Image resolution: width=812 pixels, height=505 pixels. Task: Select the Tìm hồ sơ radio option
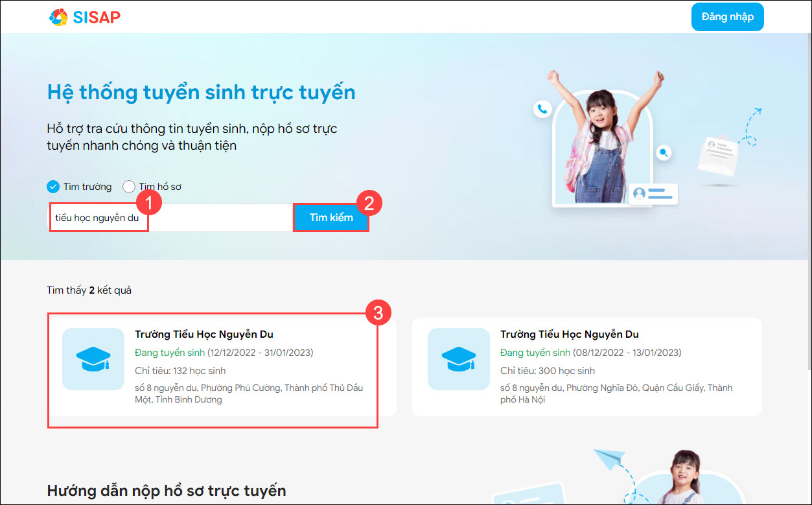click(x=152, y=187)
